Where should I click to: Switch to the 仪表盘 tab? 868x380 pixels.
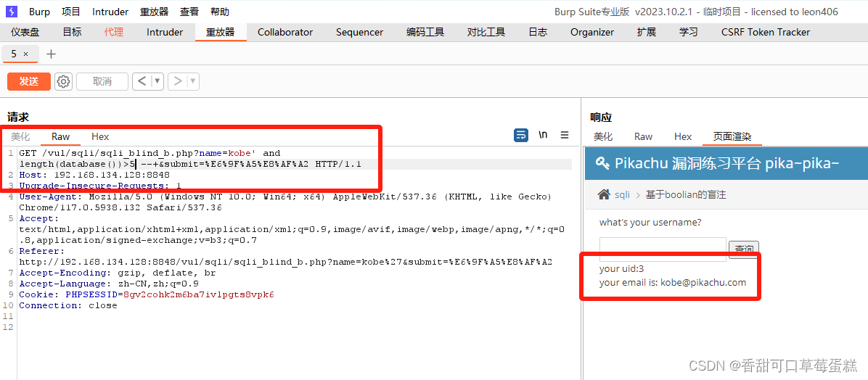[25, 32]
